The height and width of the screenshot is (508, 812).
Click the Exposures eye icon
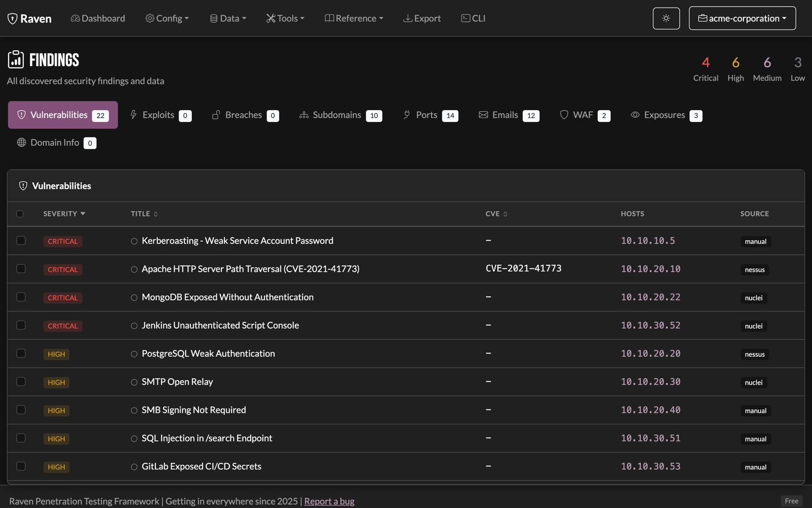pos(635,115)
